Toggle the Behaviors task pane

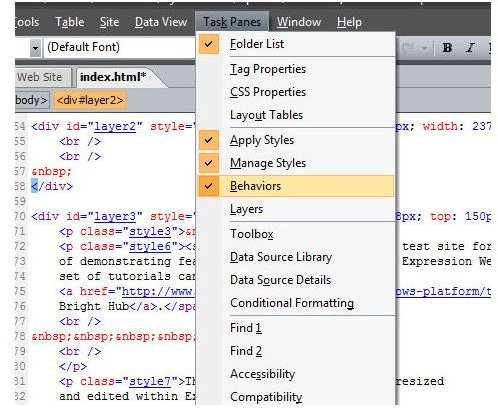coord(296,186)
